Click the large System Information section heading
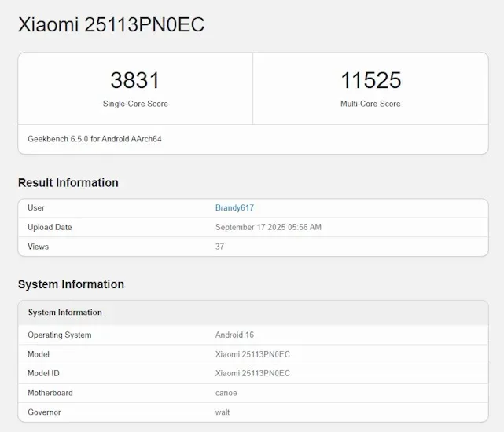 [71, 284]
